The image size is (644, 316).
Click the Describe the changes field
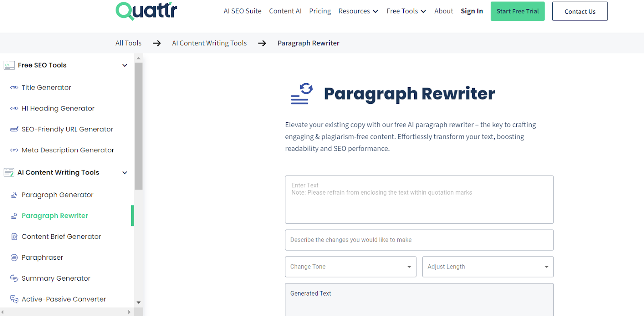point(419,240)
